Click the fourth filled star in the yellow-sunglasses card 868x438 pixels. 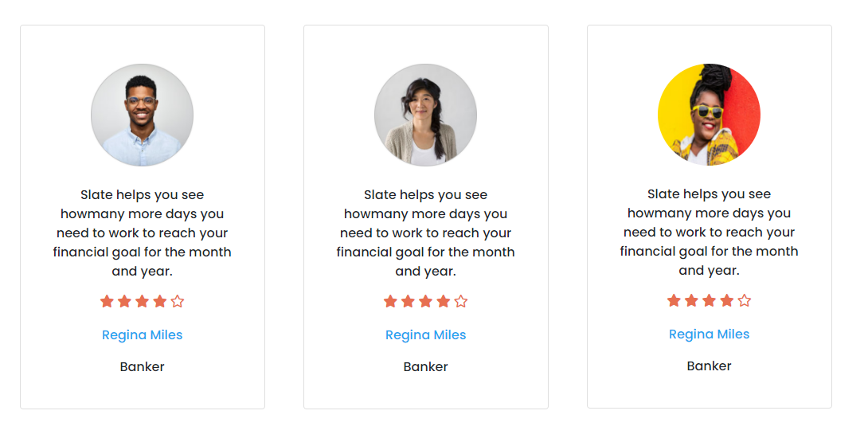tap(726, 300)
